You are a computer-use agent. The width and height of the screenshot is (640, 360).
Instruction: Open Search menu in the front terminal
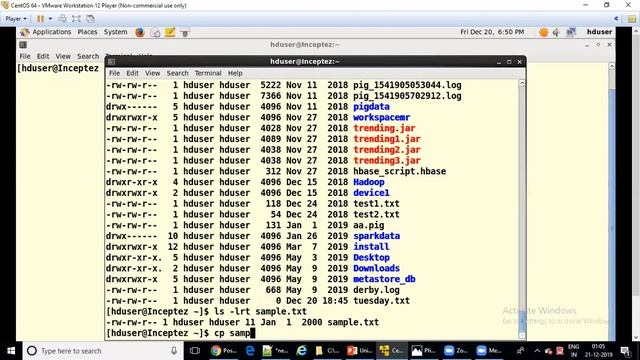(x=177, y=73)
